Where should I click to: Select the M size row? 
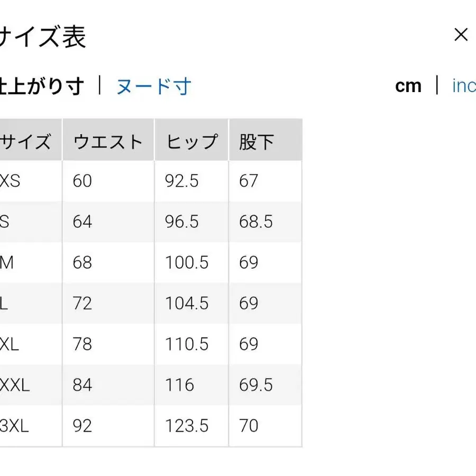(9, 262)
